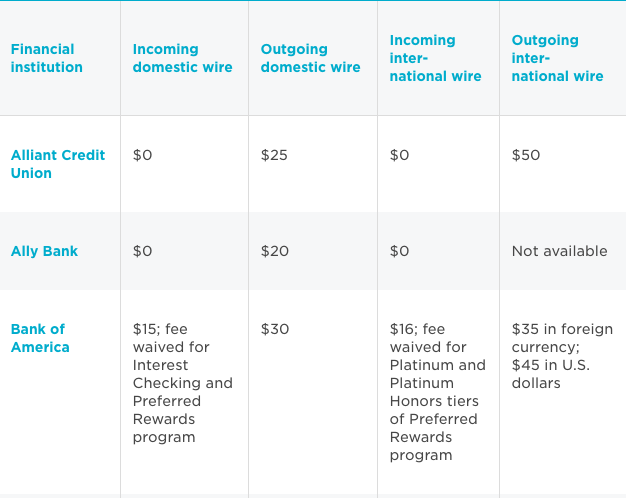
Task: Click the Not available cell for Ally
Action: coord(559,251)
